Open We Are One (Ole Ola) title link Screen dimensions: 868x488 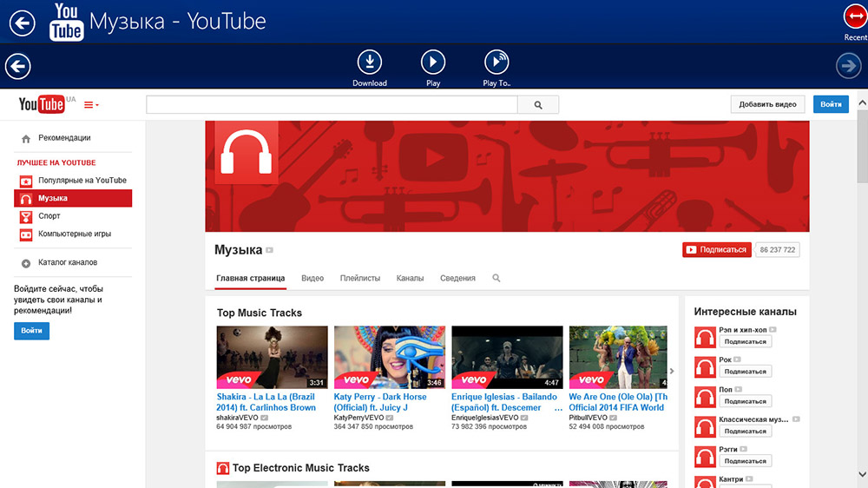pos(618,402)
